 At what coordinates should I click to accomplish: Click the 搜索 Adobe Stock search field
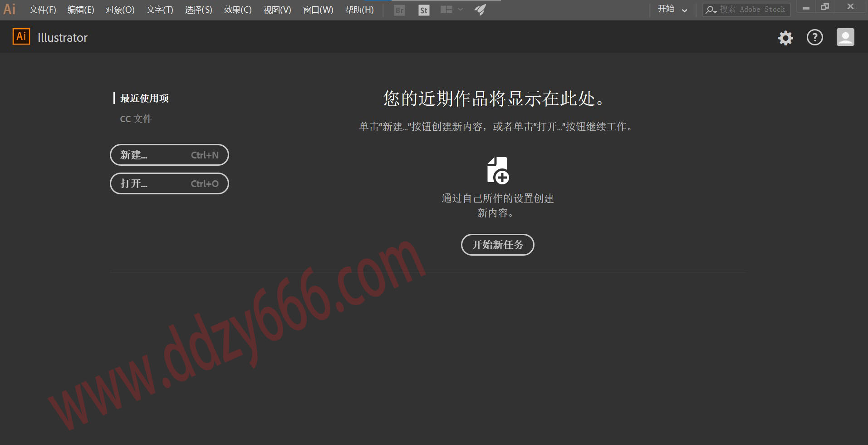pyautogui.click(x=752, y=10)
